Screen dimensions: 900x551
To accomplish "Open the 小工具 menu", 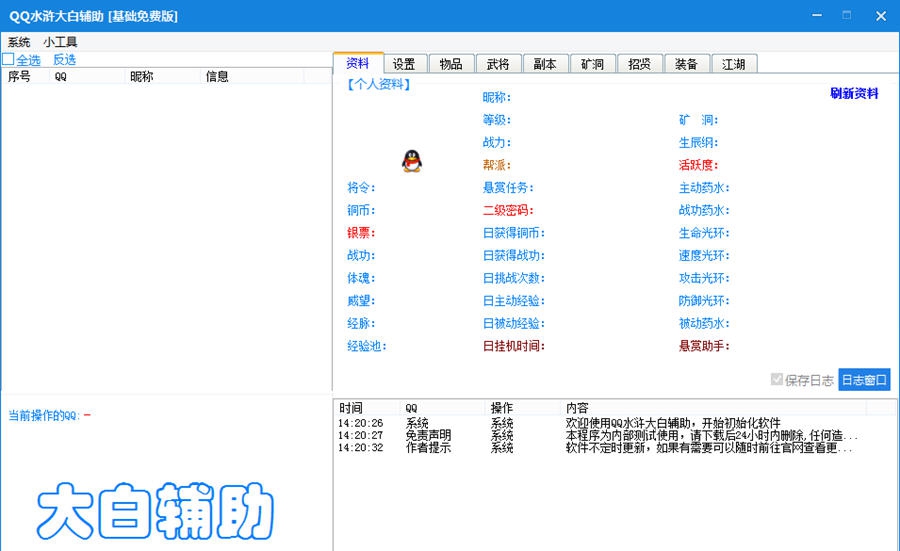I will (60, 42).
